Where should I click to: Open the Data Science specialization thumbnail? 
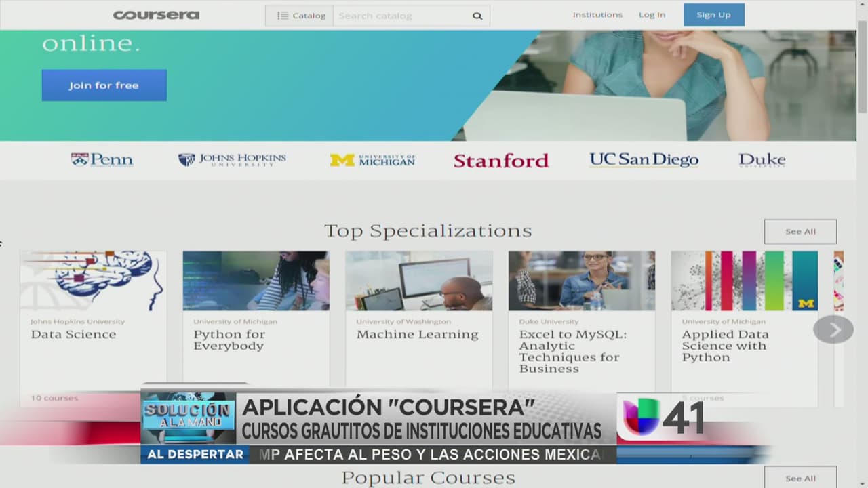(x=93, y=281)
